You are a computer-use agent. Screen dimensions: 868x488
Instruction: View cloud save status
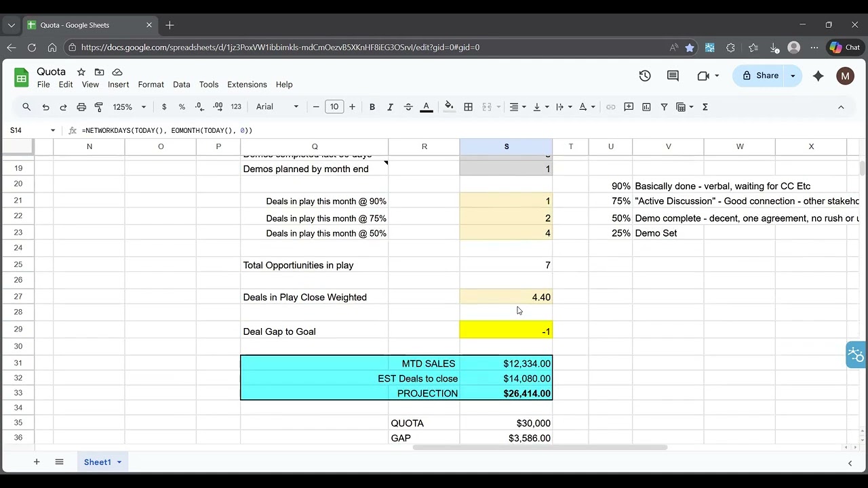coord(117,72)
